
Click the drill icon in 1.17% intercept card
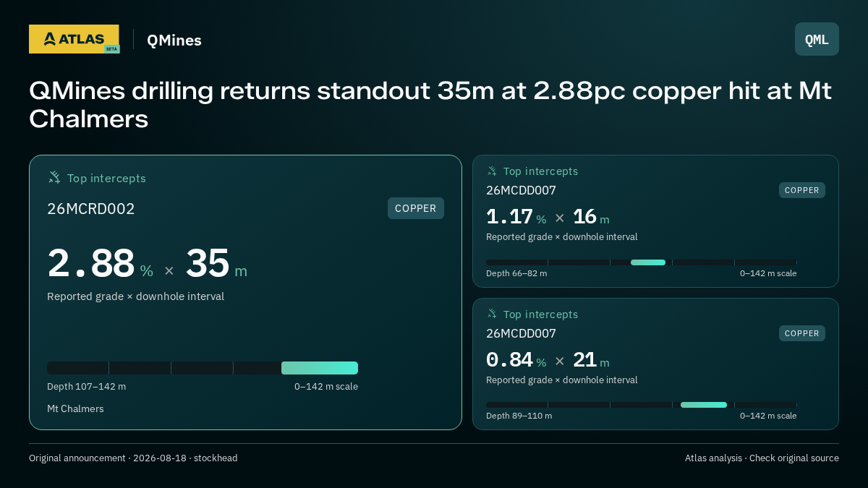coord(492,171)
